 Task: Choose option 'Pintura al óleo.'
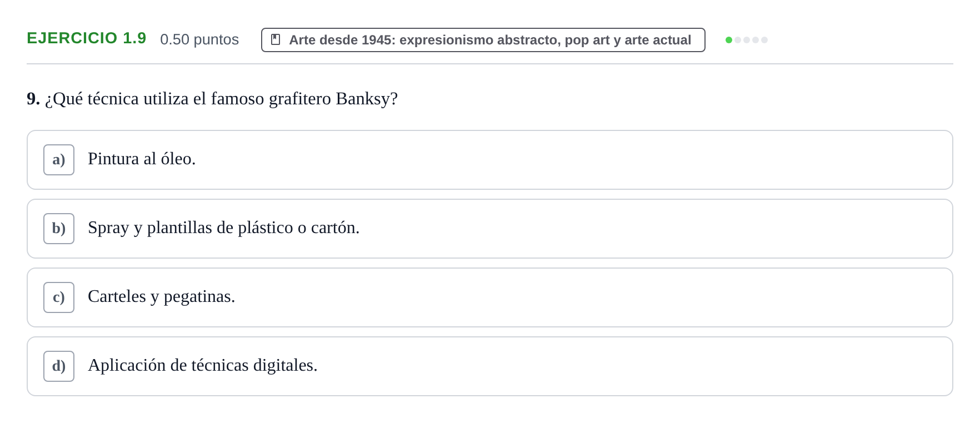142,159
